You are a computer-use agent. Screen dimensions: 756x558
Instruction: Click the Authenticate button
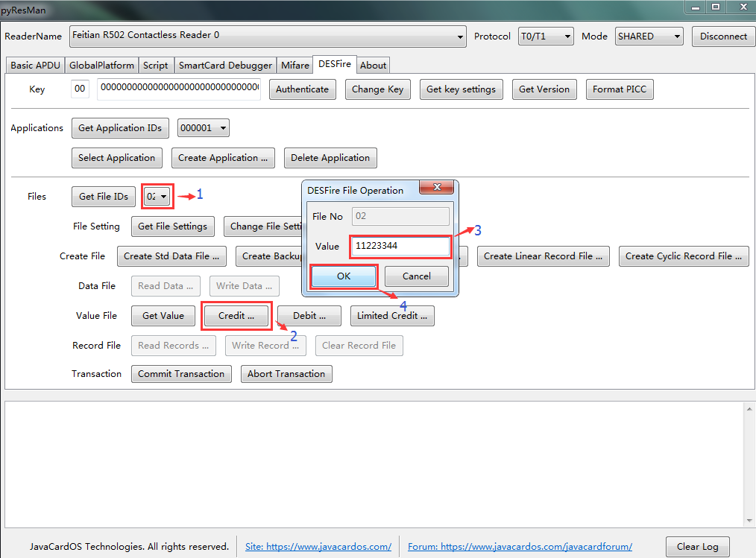302,89
